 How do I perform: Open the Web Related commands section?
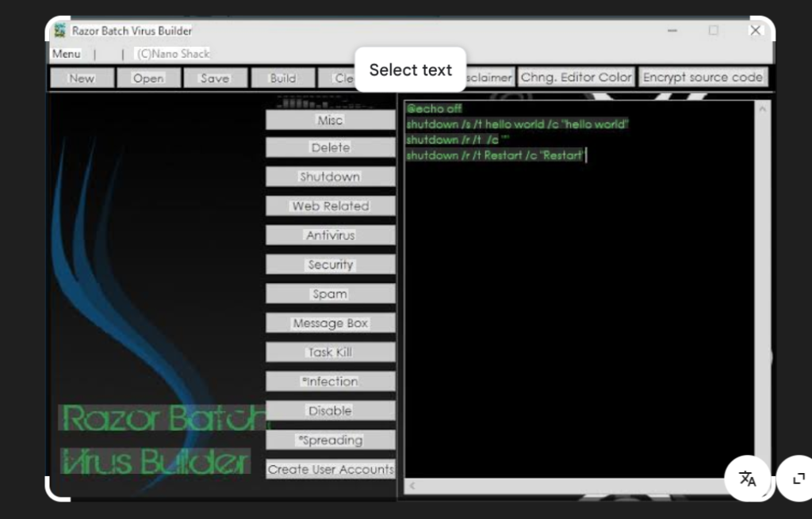click(329, 206)
